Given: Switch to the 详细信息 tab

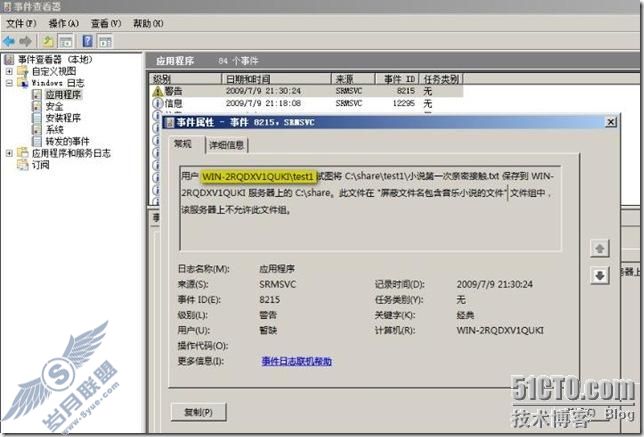Looking at the screenshot, I should [227, 145].
